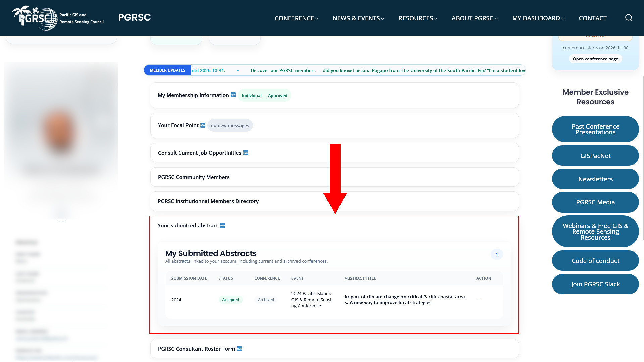Image resolution: width=644 pixels, height=362 pixels.
Task: Open the CONFERENCE dropdown menu
Action: point(296,18)
